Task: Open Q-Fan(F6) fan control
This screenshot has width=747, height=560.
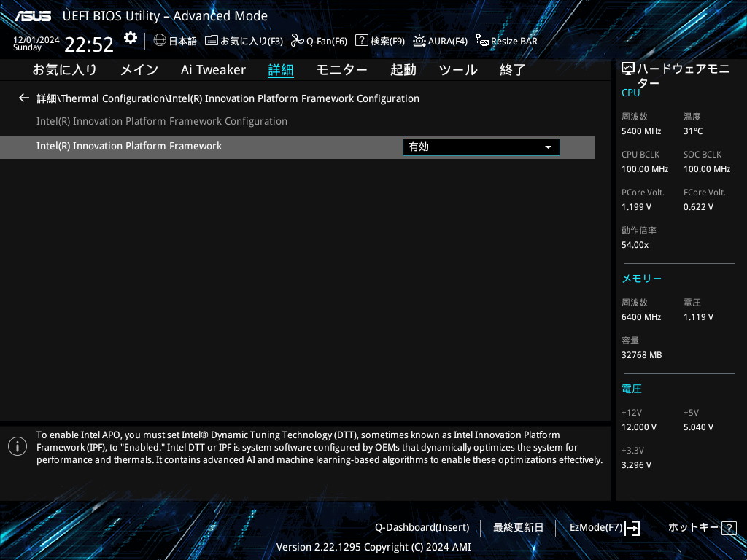Action: coord(320,41)
